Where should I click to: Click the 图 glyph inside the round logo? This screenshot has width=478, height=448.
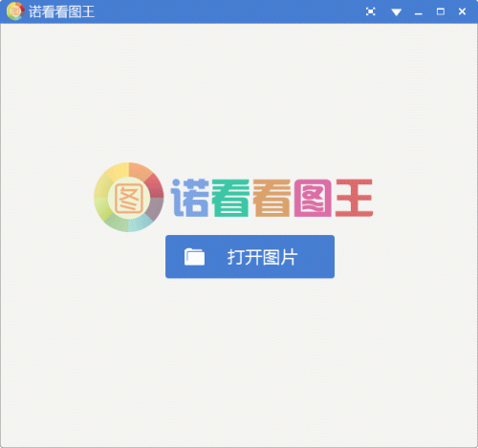click(x=129, y=199)
